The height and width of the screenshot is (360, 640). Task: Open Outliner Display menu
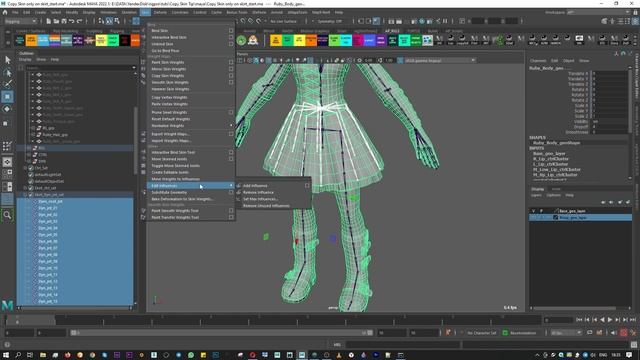(25, 60)
